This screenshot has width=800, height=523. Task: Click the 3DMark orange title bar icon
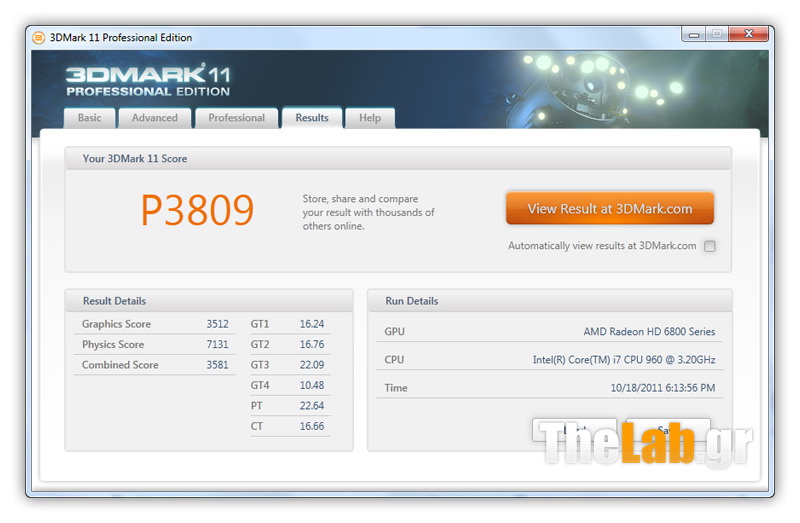[38, 37]
